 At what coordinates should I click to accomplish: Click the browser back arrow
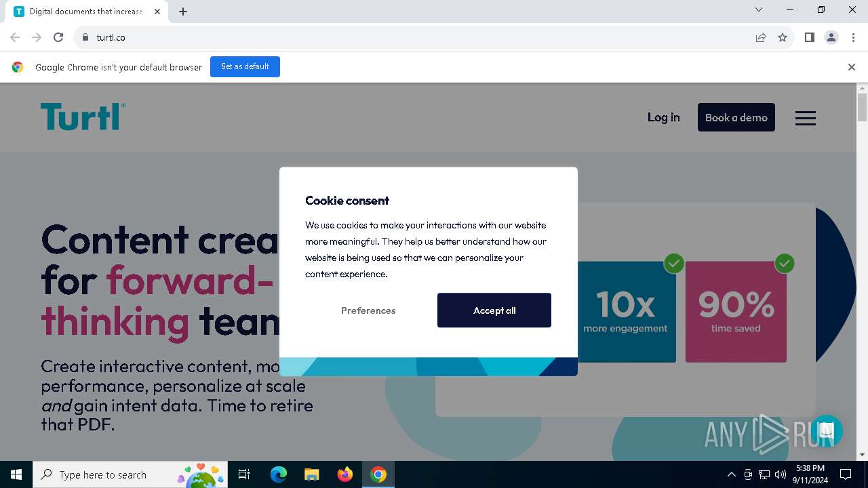[15, 37]
